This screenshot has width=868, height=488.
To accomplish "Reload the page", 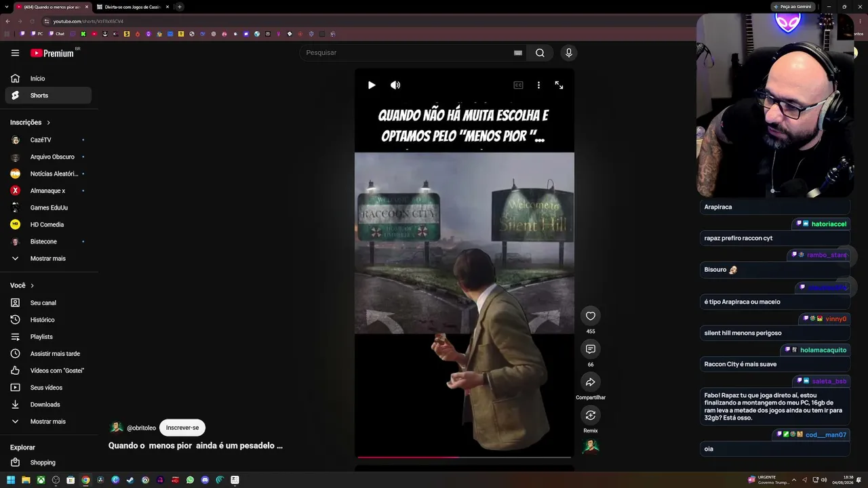I will tap(33, 21).
